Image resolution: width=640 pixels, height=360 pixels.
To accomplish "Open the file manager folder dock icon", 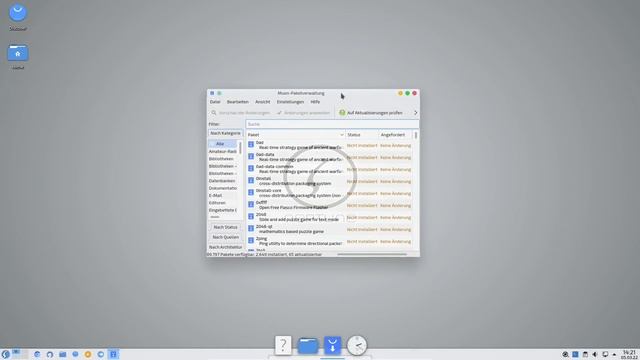I will click(x=308, y=345).
